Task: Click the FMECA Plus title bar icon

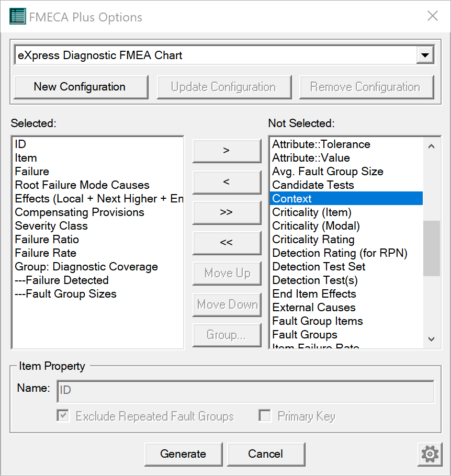Action: (18, 16)
